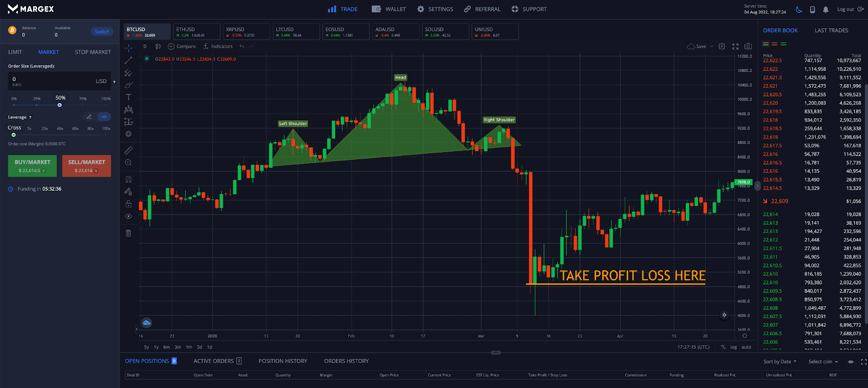Select the Text annotation tool
This screenshot has height=388, width=868.
click(129, 98)
